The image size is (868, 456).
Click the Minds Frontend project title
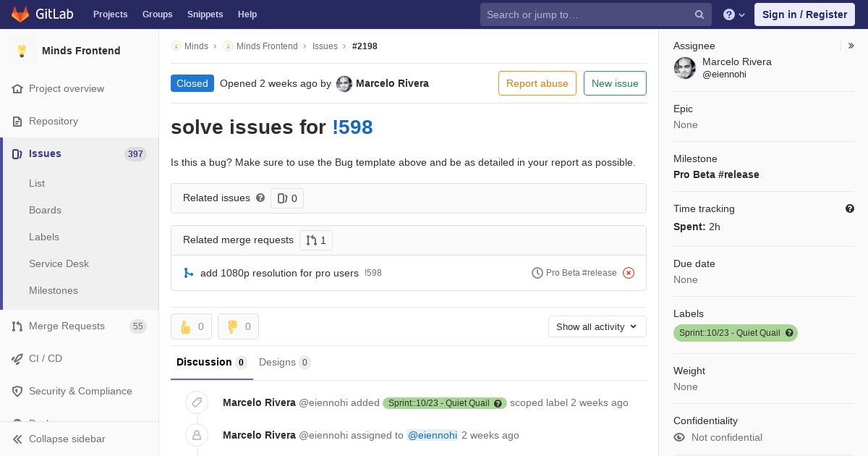click(81, 51)
